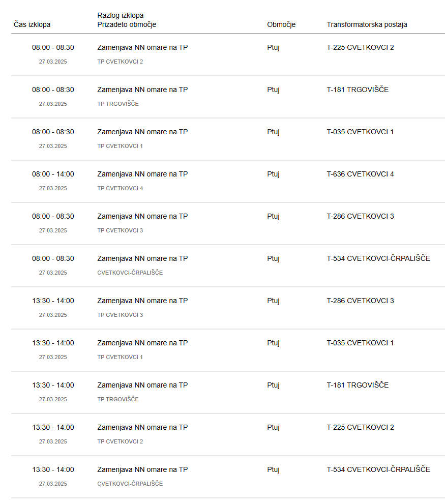Click 'TP TRGOVIŠČE' in the 13:30 row

[x=118, y=399]
